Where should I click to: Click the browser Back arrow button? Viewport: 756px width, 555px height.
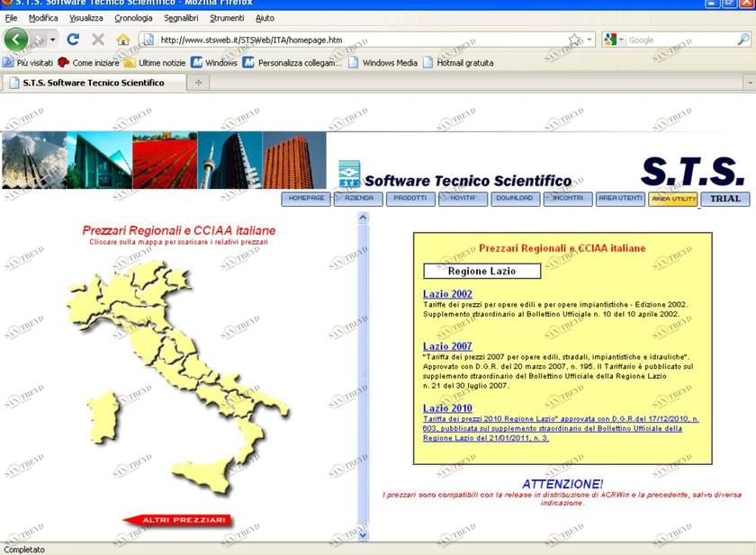click(16, 40)
